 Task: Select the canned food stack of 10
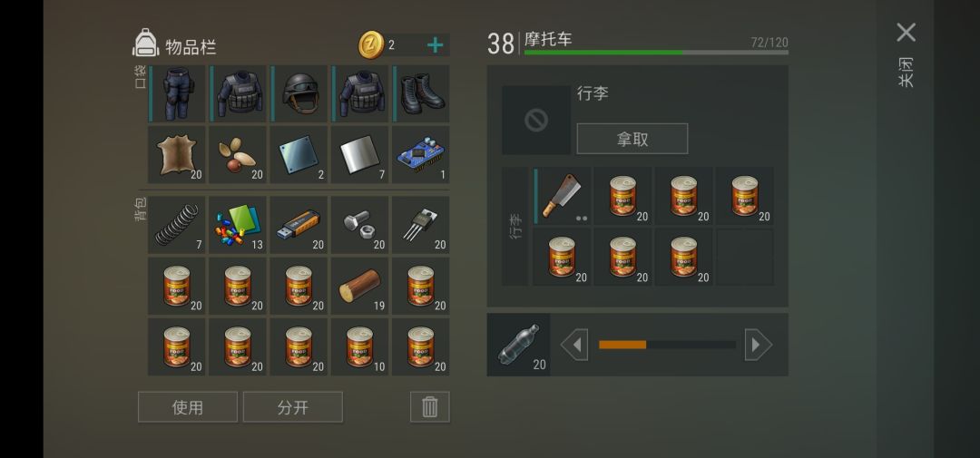click(360, 346)
